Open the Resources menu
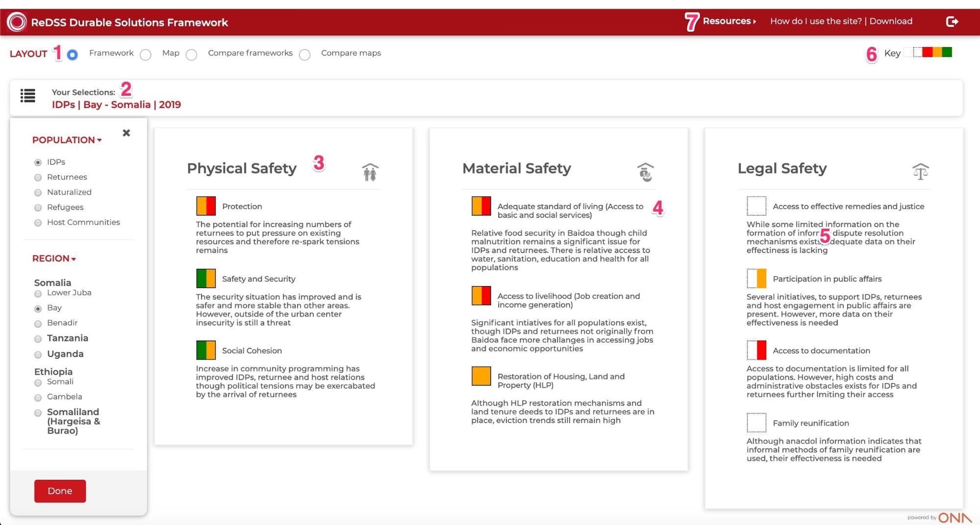The height and width of the screenshot is (525, 980). 729,21
